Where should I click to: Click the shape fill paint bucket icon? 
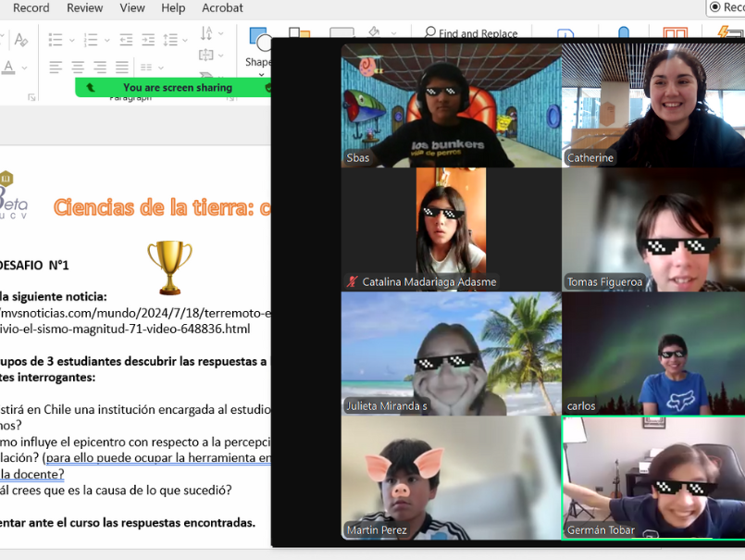(x=374, y=33)
